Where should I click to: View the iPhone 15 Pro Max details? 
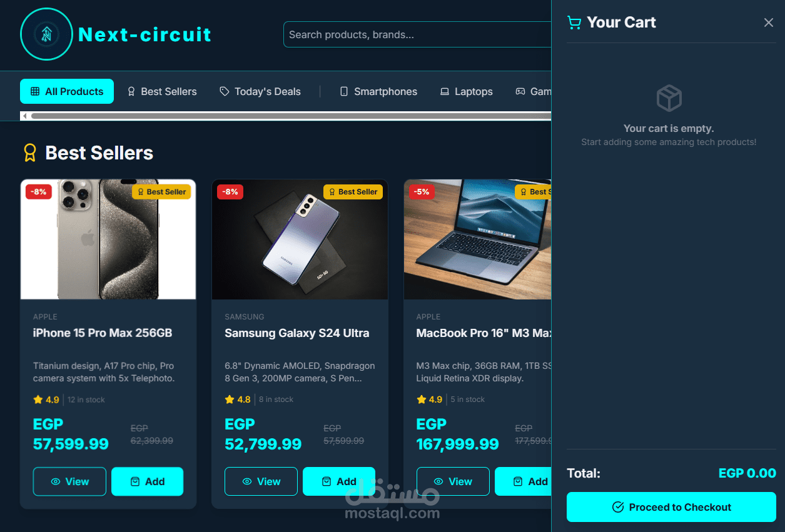coord(69,481)
